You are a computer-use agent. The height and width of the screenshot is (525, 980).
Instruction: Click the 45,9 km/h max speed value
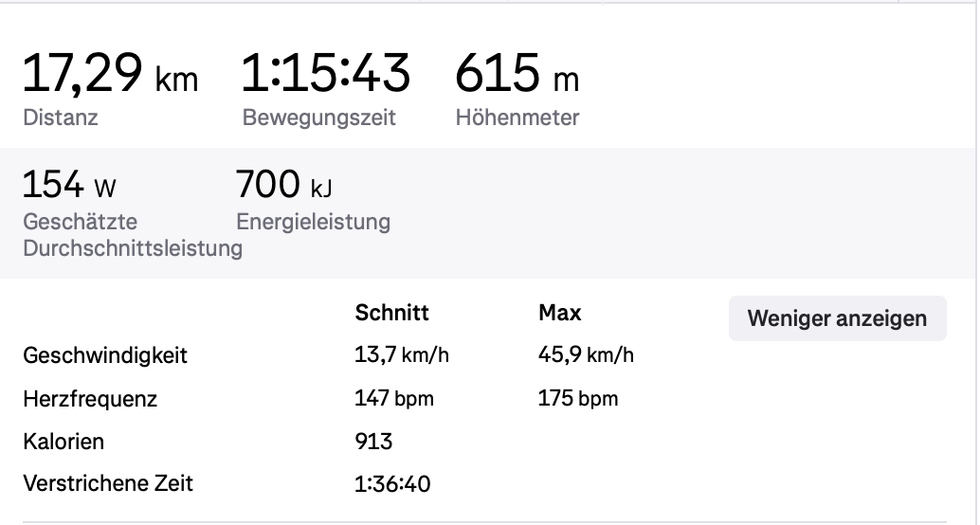[x=586, y=355]
